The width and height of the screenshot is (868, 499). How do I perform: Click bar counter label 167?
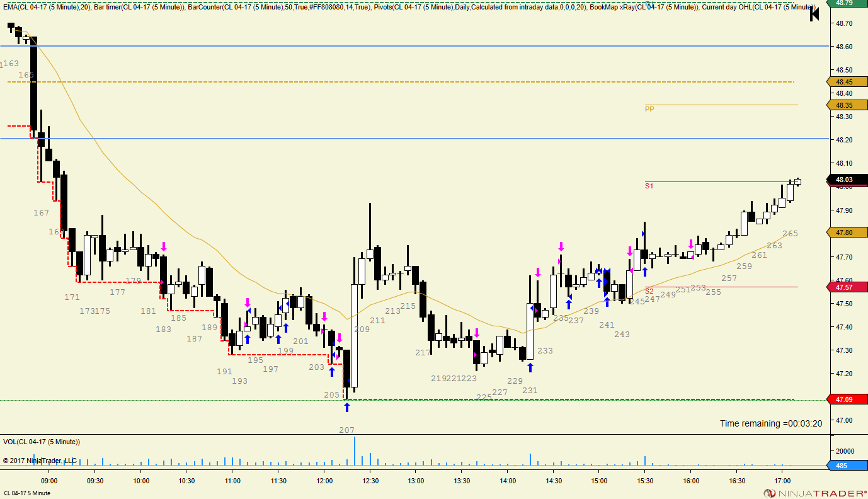[41, 214]
